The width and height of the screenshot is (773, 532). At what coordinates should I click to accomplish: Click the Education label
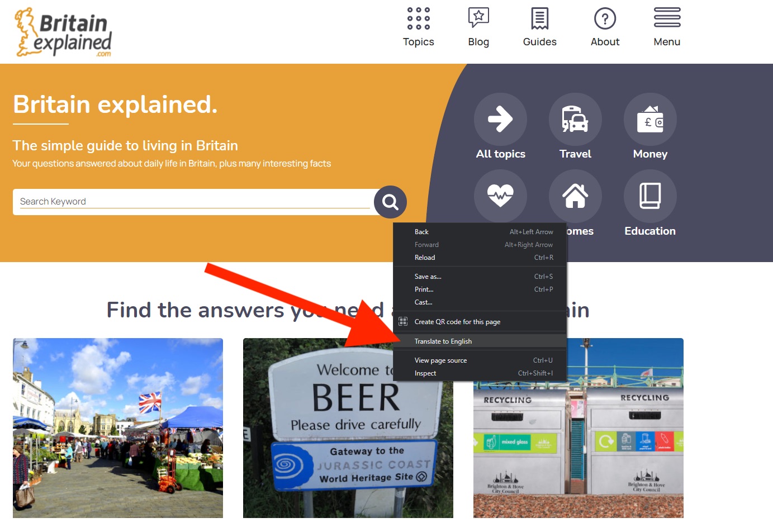click(650, 231)
